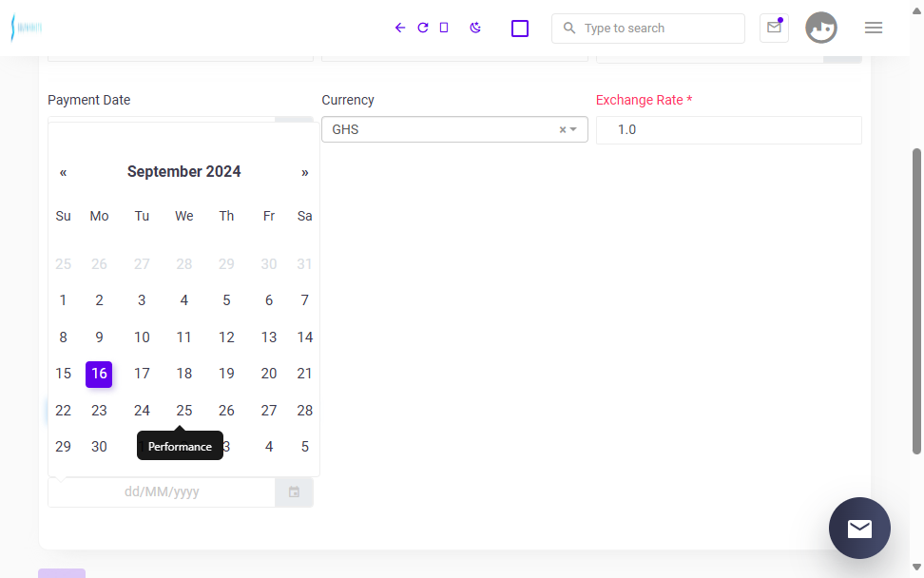Pick September 2 in calendar

[99, 300]
